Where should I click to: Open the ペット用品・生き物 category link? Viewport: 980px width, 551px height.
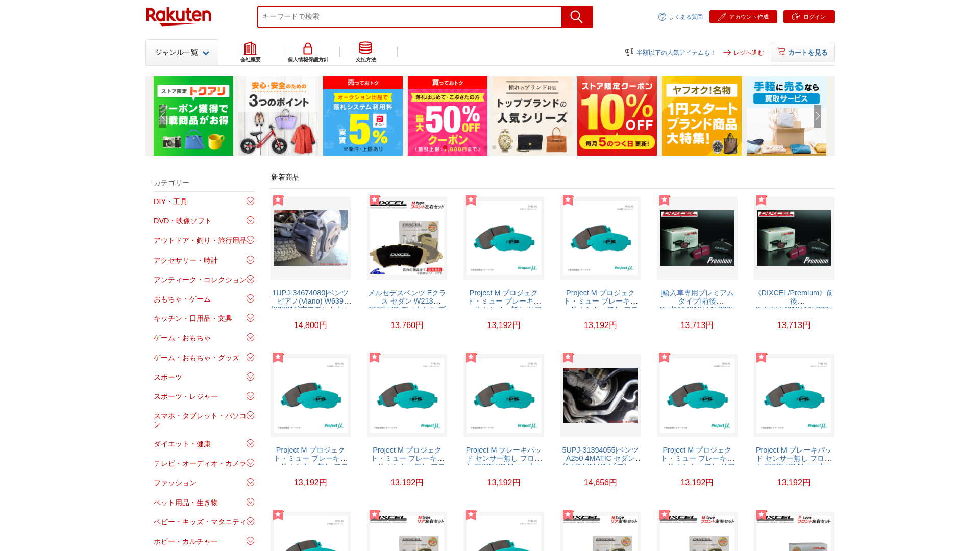coord(186,503)
